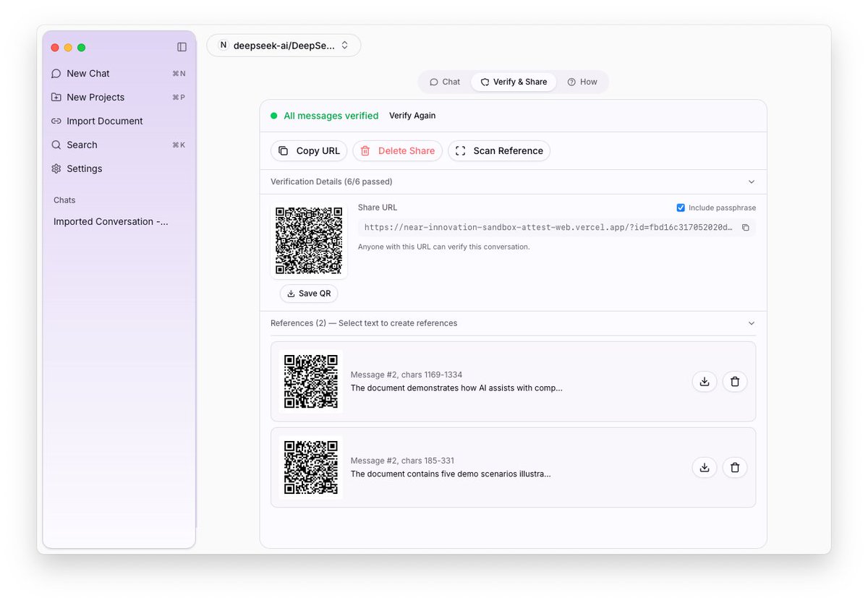The width and height of the screenshot is (868, 603).
Task: Collapse the Verification Details section
Action: point(751,181)
